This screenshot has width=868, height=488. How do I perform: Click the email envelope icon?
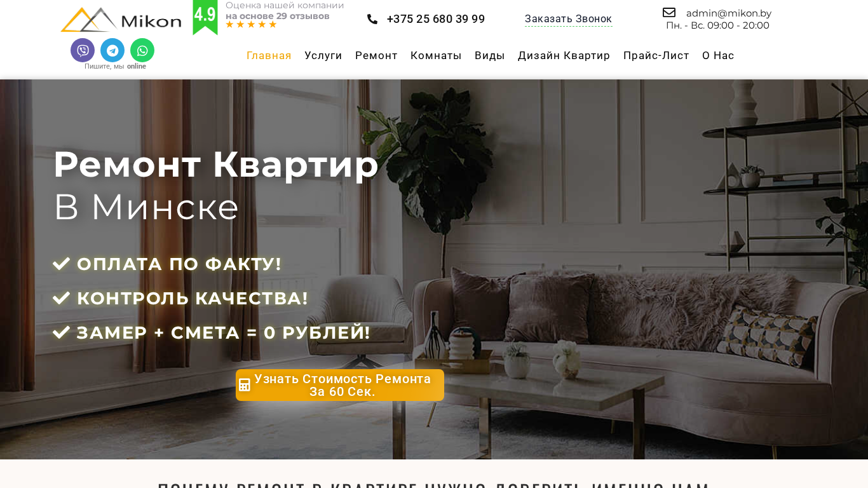click(x=669, y=13)
